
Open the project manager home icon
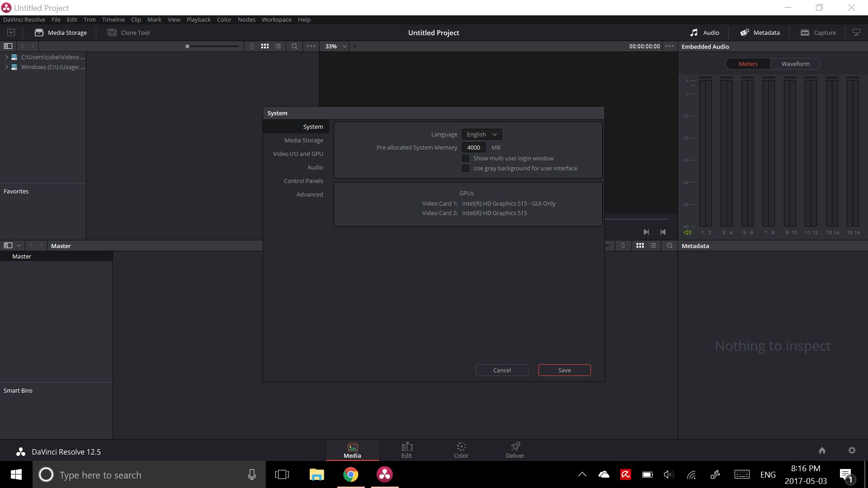(822, 450)
